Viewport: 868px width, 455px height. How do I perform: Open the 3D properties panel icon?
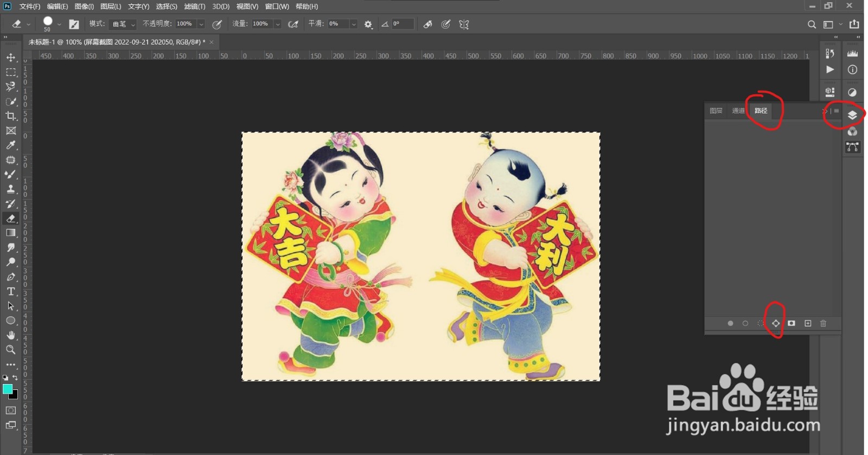coord(829,93)
